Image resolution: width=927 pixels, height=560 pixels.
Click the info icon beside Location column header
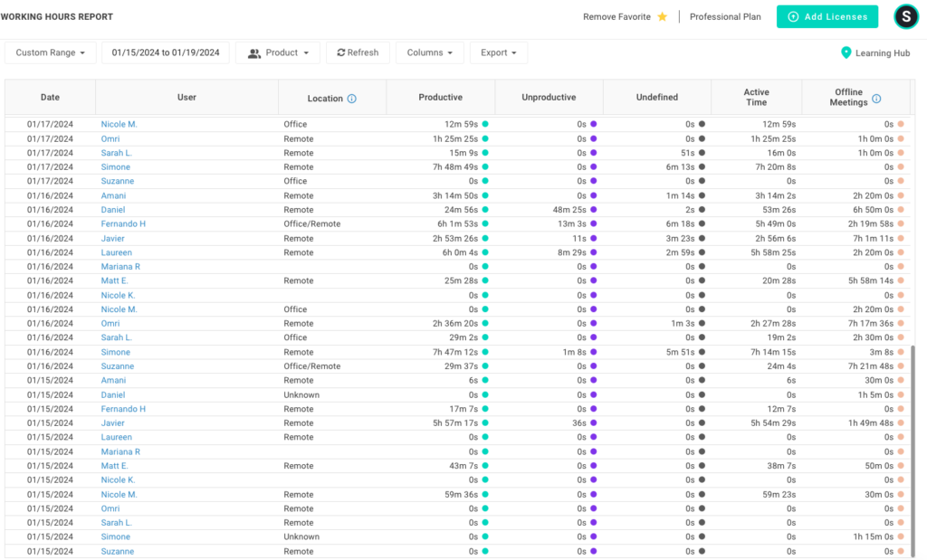point(349,98)
